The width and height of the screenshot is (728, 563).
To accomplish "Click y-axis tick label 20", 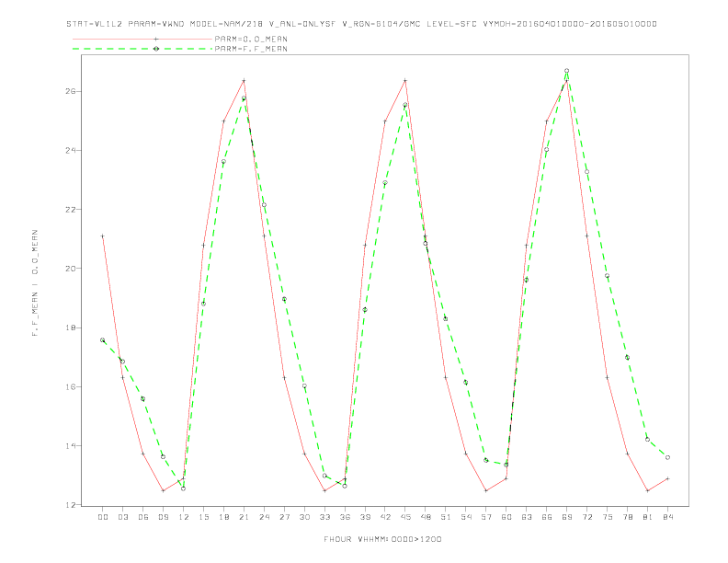I will [x=70, y=269].
